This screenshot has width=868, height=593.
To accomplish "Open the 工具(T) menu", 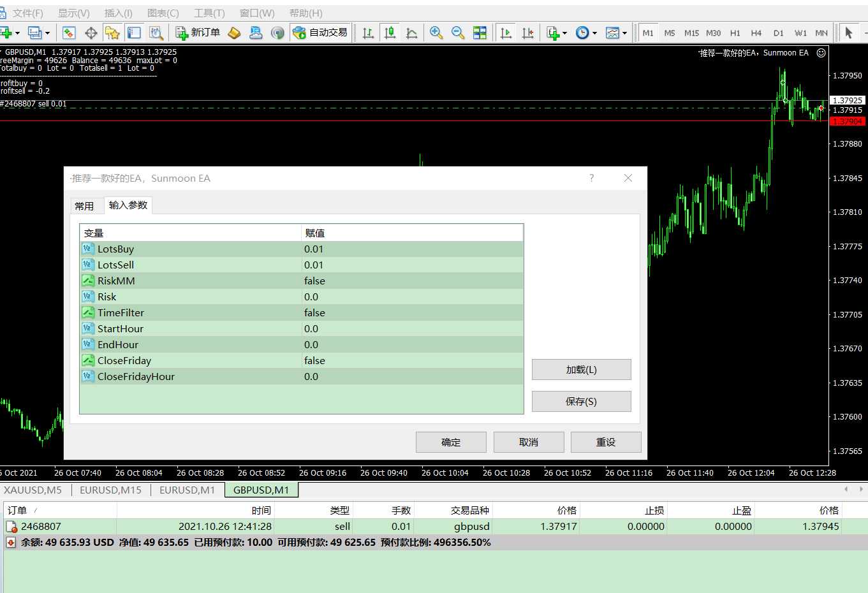I will (209, 13).
